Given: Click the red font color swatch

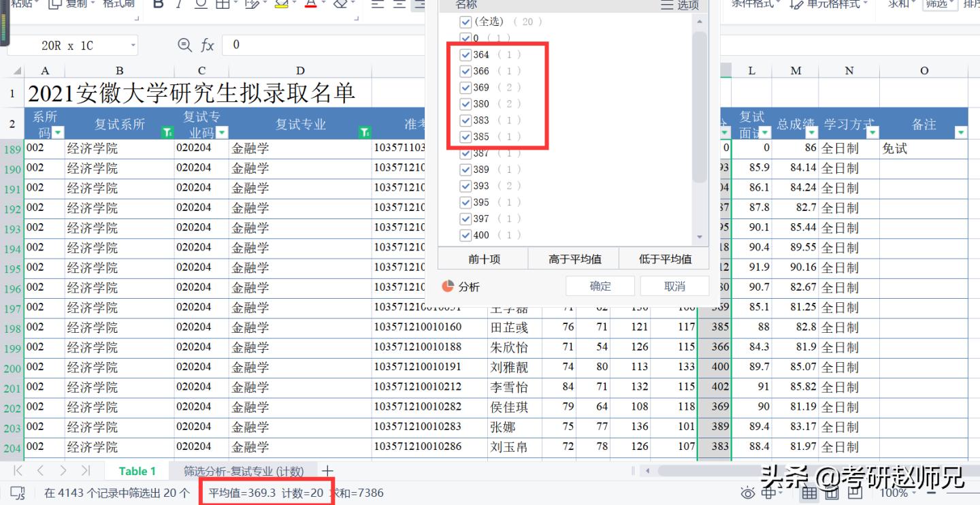Looking at the screenshot, I should pos(310,5).
